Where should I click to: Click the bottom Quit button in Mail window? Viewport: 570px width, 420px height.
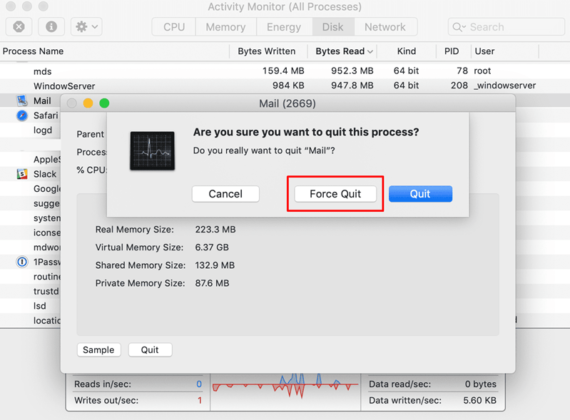pos(150,350)
